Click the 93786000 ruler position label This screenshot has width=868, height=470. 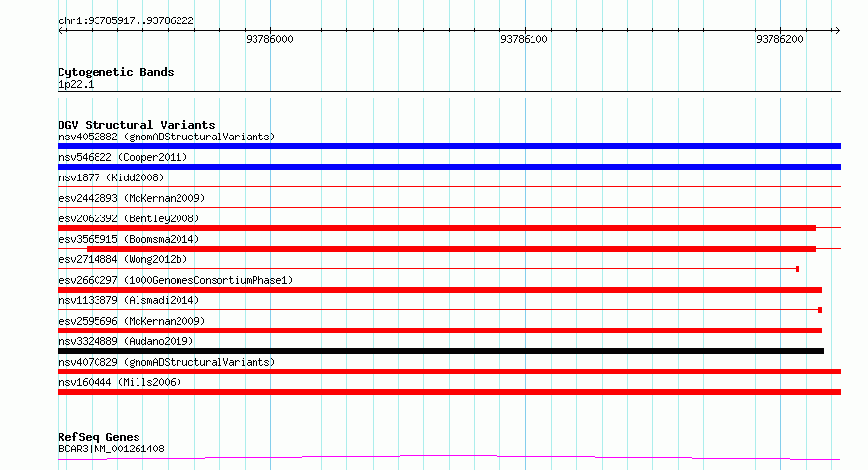(x=269, y=39)
